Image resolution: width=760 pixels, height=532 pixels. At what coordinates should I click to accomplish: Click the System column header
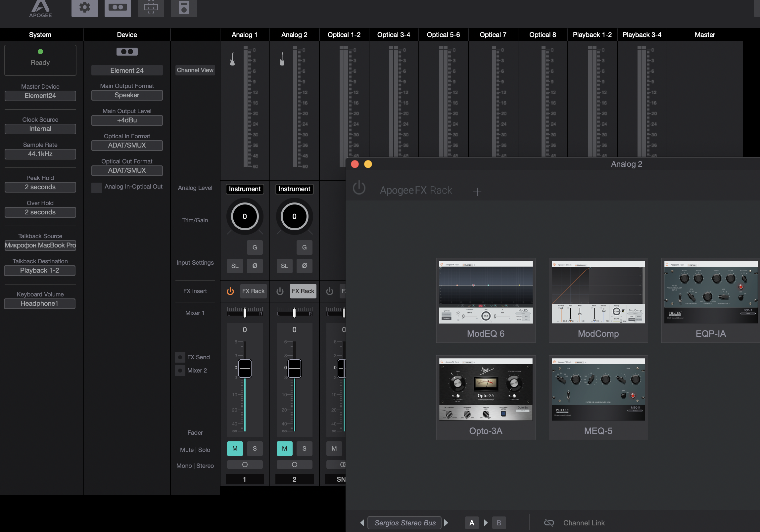[x=40, y=35]
